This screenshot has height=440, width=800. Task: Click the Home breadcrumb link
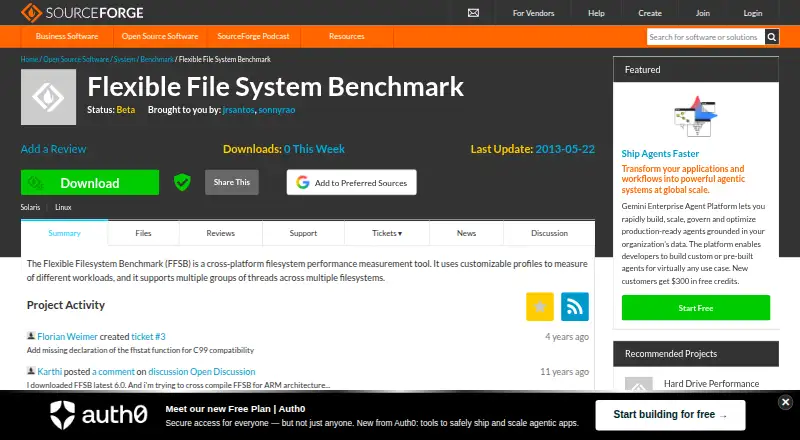click(29, 59)
